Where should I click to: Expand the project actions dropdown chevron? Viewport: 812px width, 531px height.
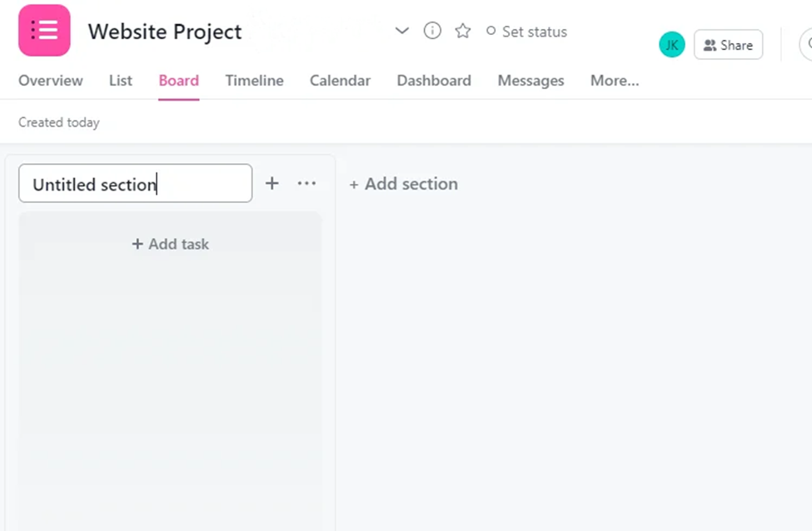(x=401, y=31)
